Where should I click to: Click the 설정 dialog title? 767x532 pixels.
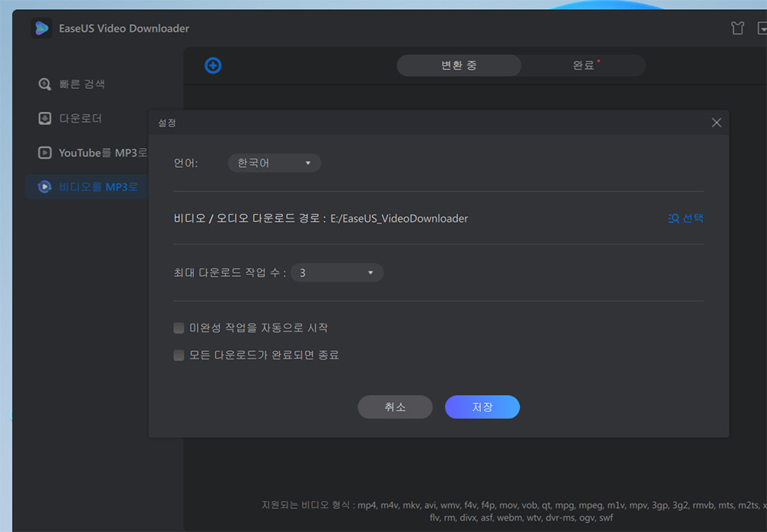166,123
